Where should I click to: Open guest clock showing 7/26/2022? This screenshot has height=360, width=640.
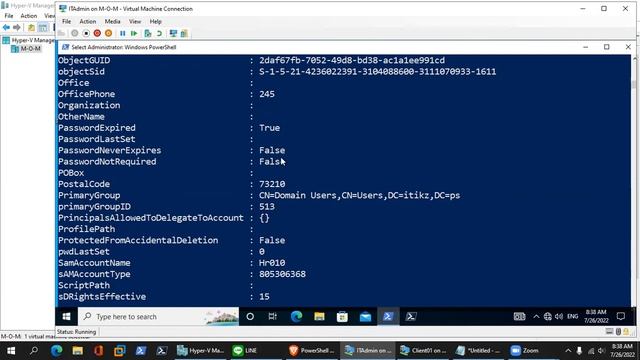pyautogui.click(x=596, y=316)
